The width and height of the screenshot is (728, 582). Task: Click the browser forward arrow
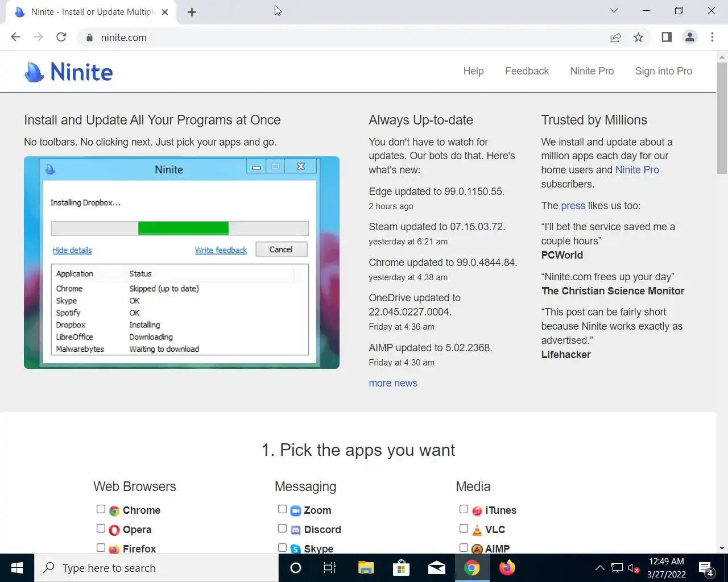38,37
